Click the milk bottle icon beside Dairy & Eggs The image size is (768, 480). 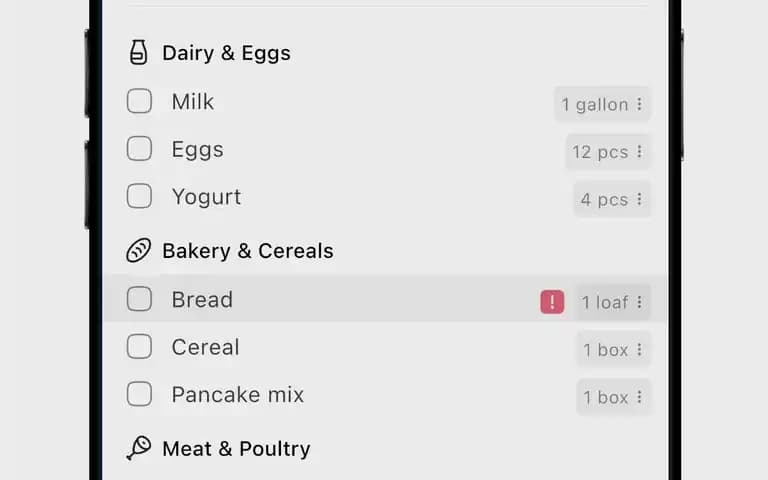138,52
